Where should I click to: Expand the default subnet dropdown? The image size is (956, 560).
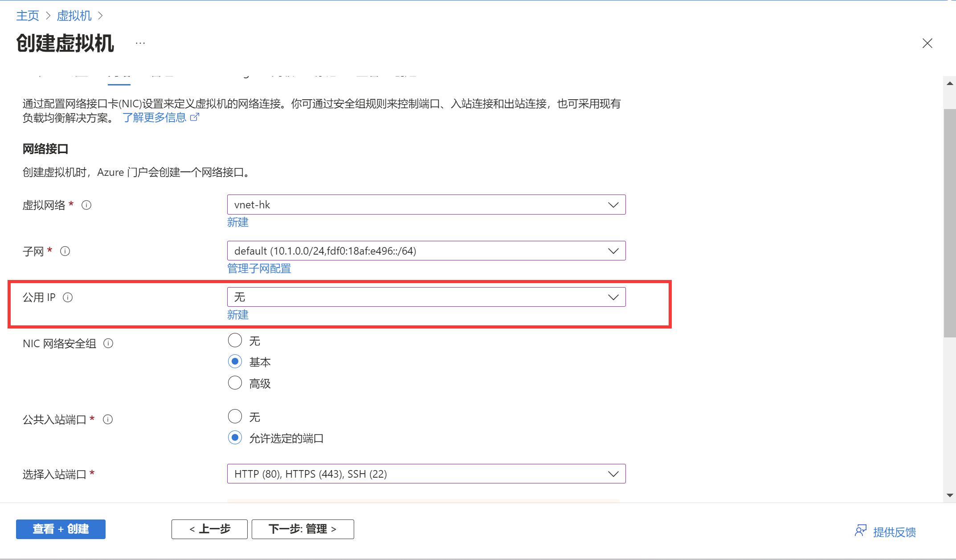(426, 251)
